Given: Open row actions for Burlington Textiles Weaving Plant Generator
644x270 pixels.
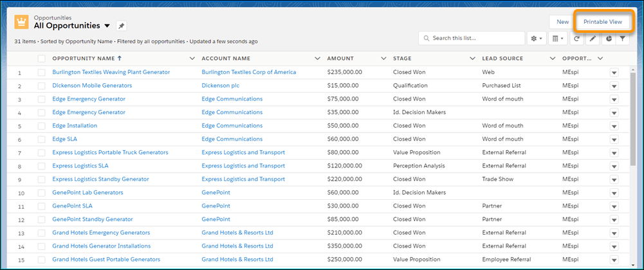Looking at the screenshot, I should click(x=614, y=72).
